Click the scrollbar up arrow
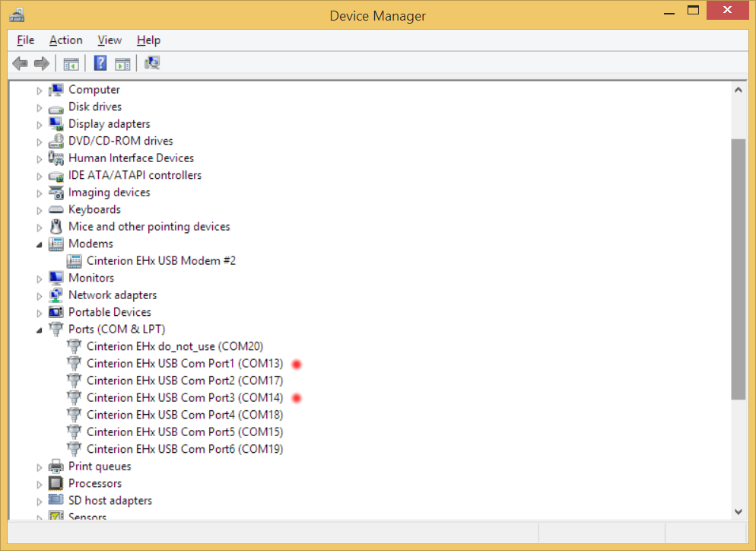The height and width of the screenshot is (551, 756). tap(739, 90)
